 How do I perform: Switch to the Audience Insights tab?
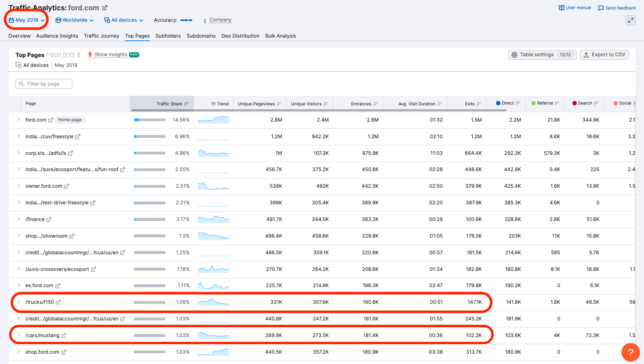pyautogui.click(x=57, y=36)
